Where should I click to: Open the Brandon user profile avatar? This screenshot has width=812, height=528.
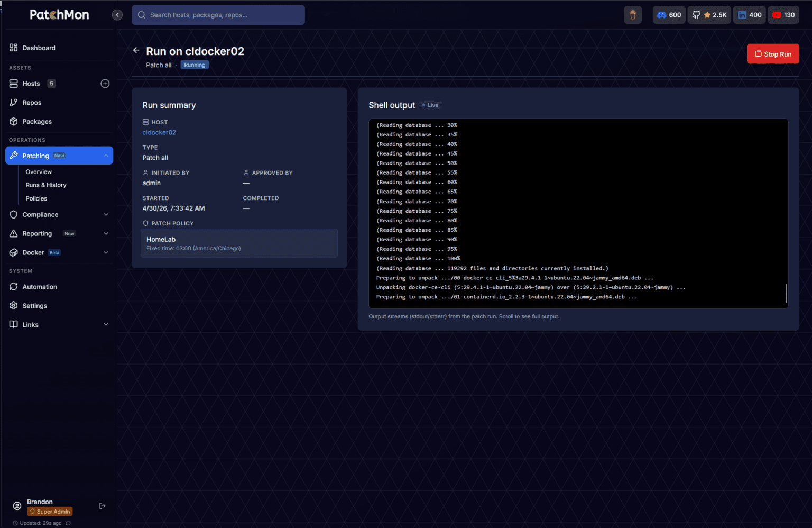click(x=17, y=506)
